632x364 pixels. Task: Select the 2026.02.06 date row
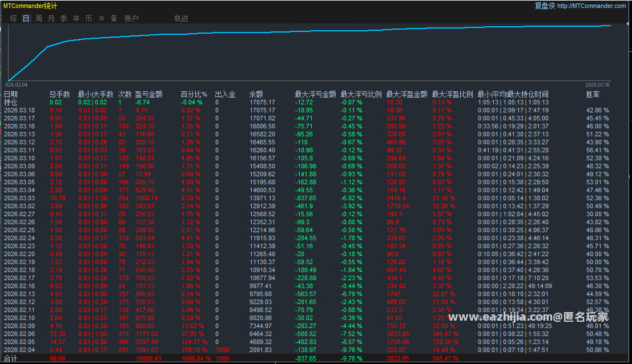click(19, 334)
